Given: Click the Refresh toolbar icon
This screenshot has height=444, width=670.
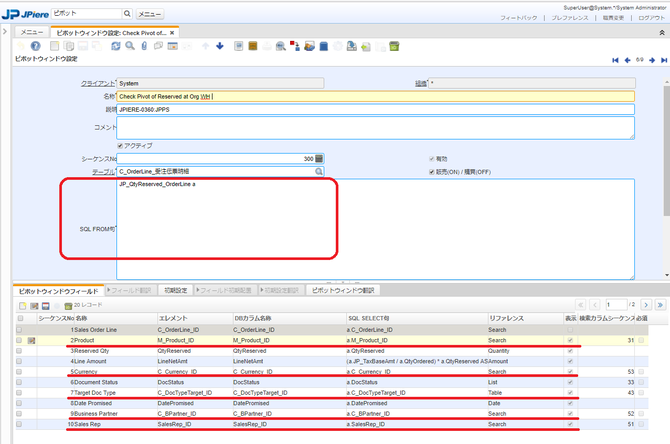Looking at the screenshot, I should (116, 46).
